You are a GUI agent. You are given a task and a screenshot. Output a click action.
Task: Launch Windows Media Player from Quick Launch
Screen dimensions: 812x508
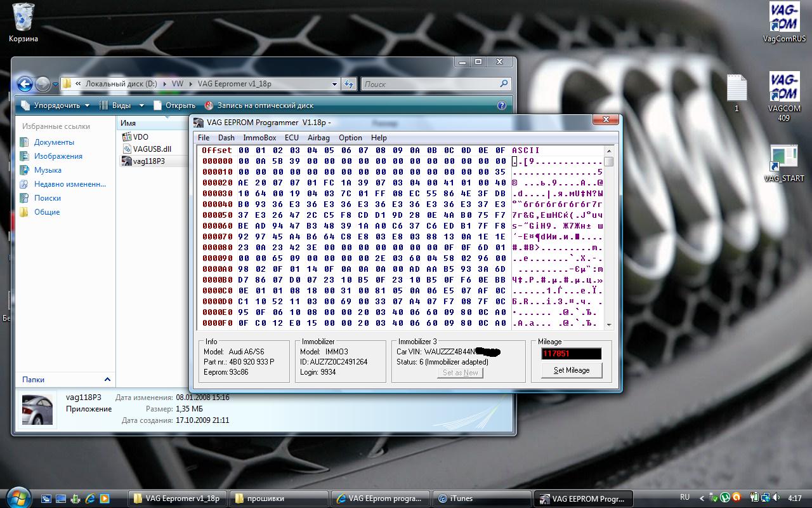point(105,498)
